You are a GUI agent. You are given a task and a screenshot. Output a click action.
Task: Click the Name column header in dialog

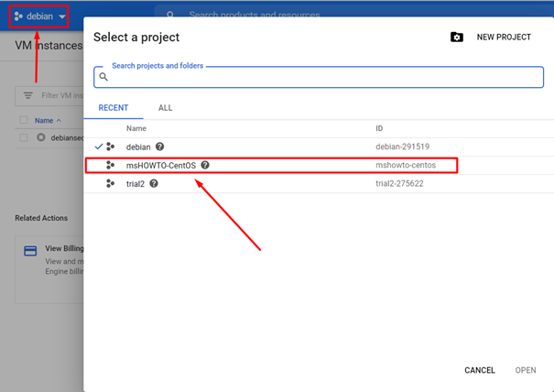pos(136,128)
